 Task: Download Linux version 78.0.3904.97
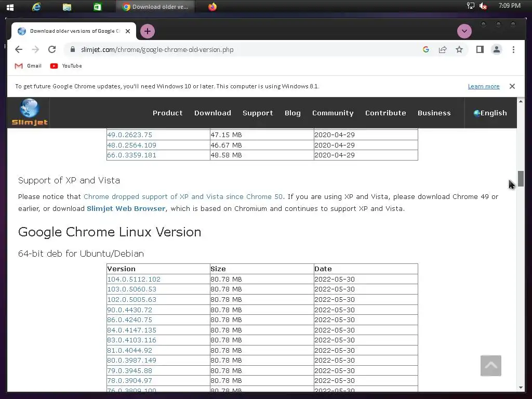click(129, 381)
